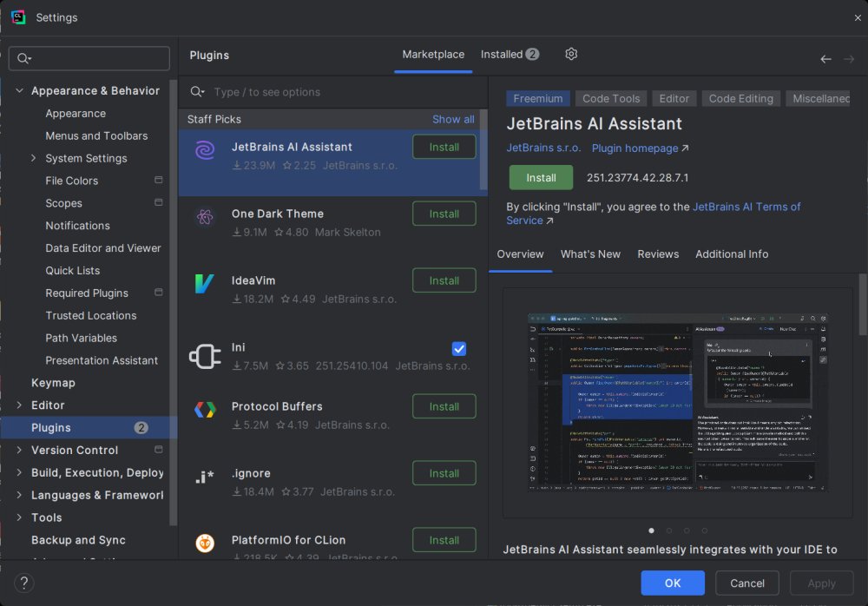
Task: Select the third screenshot carousel dot
Action: pyautogui.click(x=687, y=530)
